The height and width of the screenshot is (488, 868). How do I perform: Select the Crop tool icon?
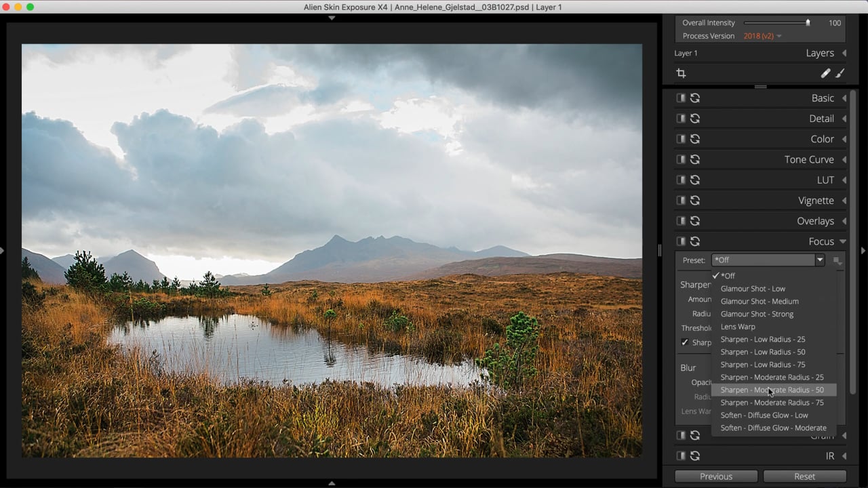pyautogui.click(x=681, y=73)
